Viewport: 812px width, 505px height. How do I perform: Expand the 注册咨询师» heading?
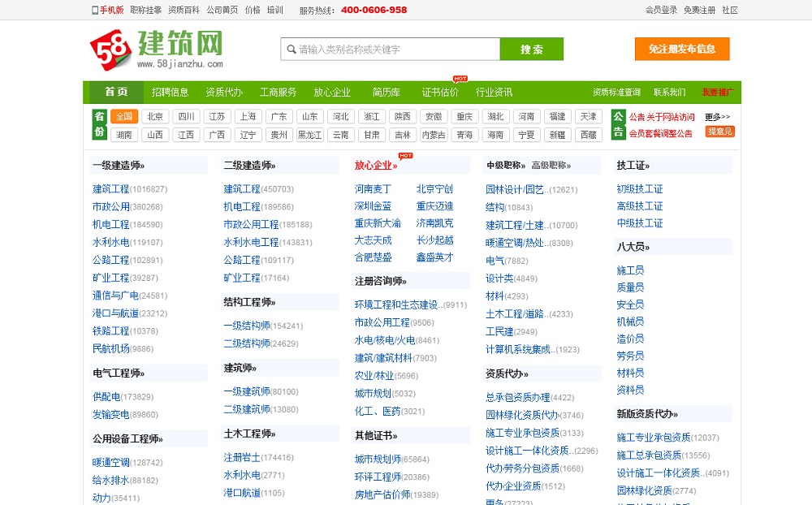tap(381, 281)
